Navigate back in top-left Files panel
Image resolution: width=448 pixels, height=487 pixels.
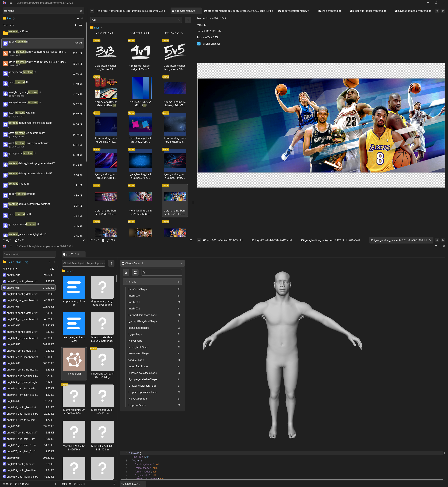(x=78, y=18)
